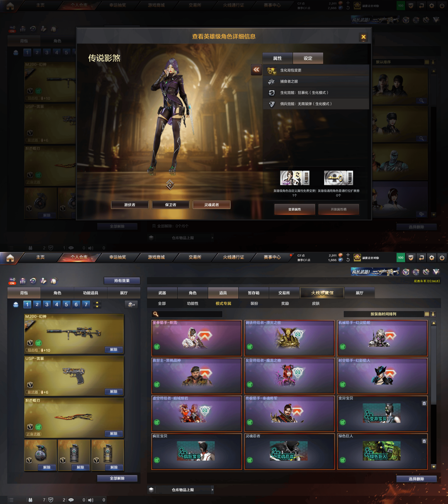Viewport: 448px width, 504px height.
Task: Open the list menu icon in lower status bar
Action: pyautogui.click(x=11, y=500)
